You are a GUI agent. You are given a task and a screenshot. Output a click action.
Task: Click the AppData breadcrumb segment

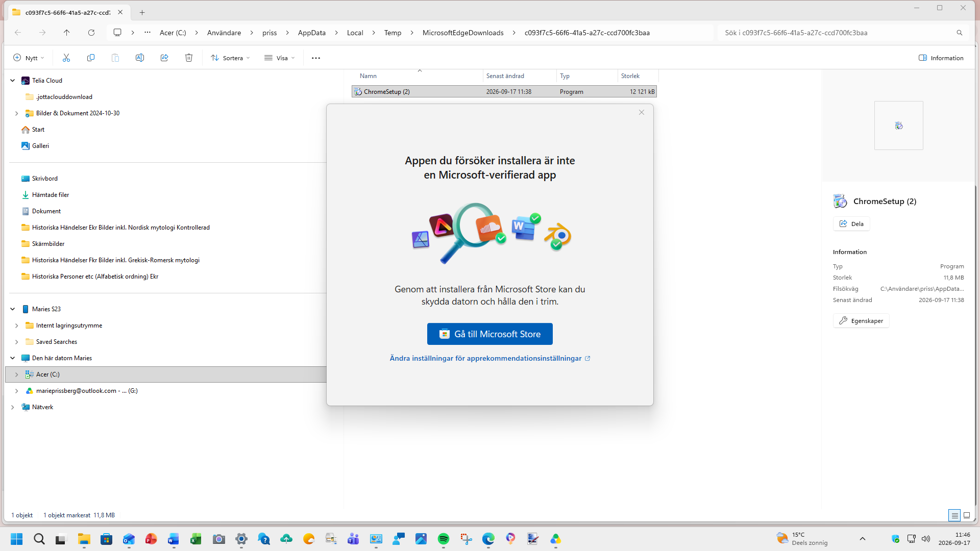(x=312, y=33)
